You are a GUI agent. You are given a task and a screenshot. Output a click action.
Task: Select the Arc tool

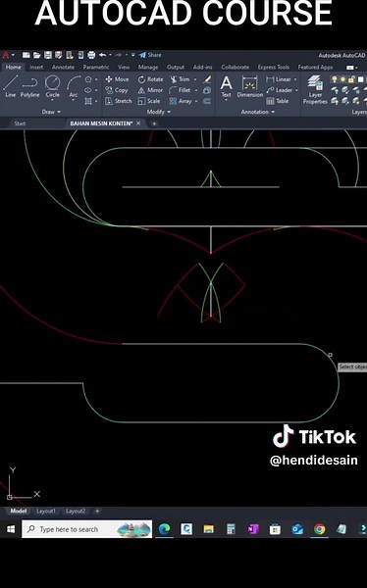click(x=74, y=86)
